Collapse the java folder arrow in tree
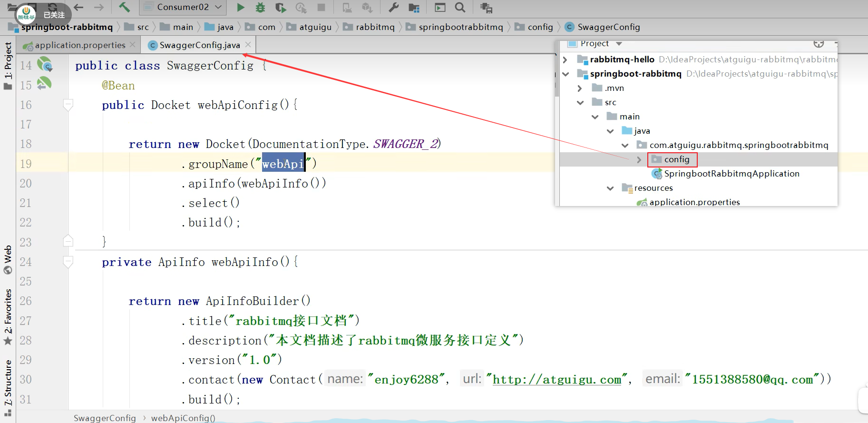The width and height of the screenshot is (868, 423). click(610, 131)
